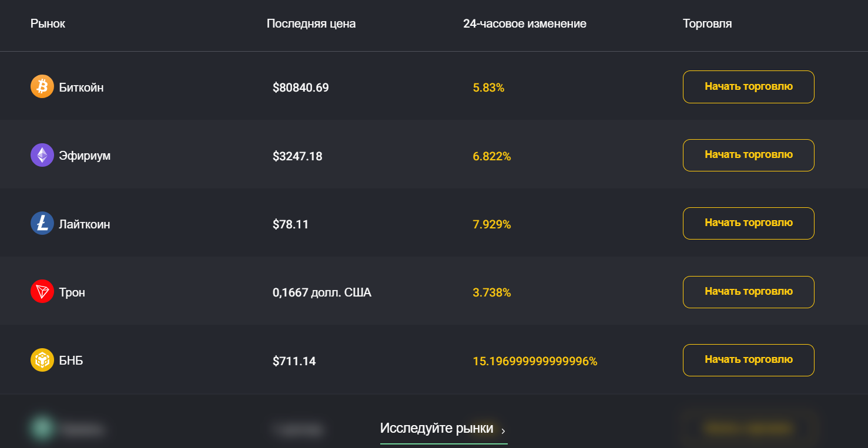Click the arrow beside Исследуйте рынки

click(x=503, y=431)
